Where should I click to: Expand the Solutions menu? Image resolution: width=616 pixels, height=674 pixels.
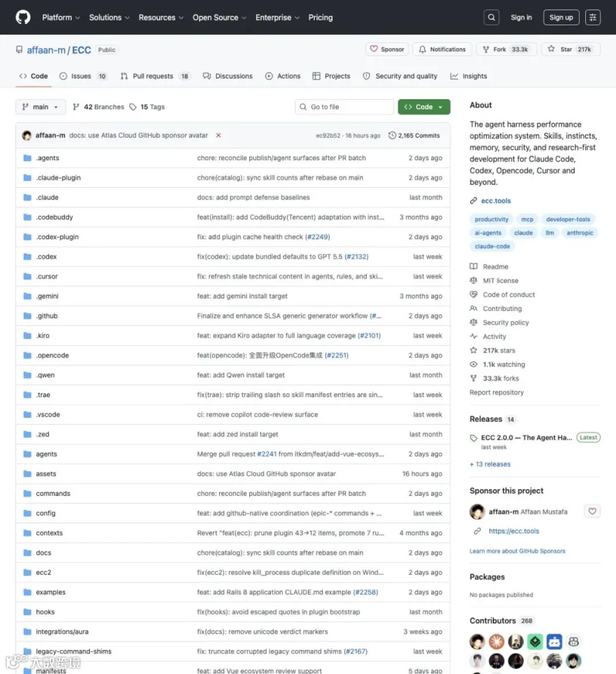coord(109,18)
